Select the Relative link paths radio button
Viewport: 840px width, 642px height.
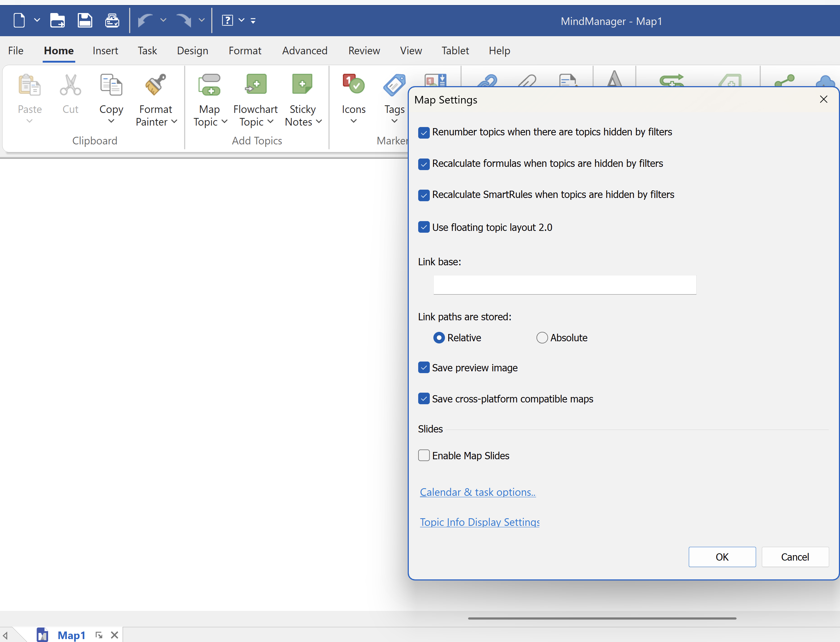(x=439, y=338)
